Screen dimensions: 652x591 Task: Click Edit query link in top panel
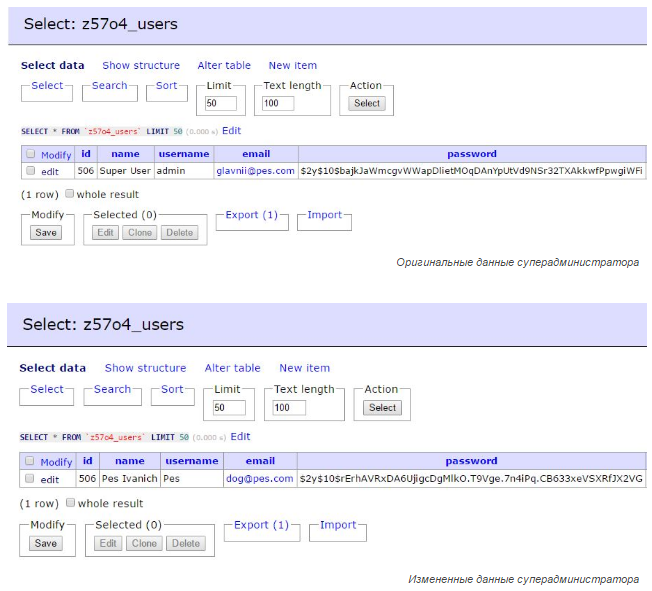(232, 131)
